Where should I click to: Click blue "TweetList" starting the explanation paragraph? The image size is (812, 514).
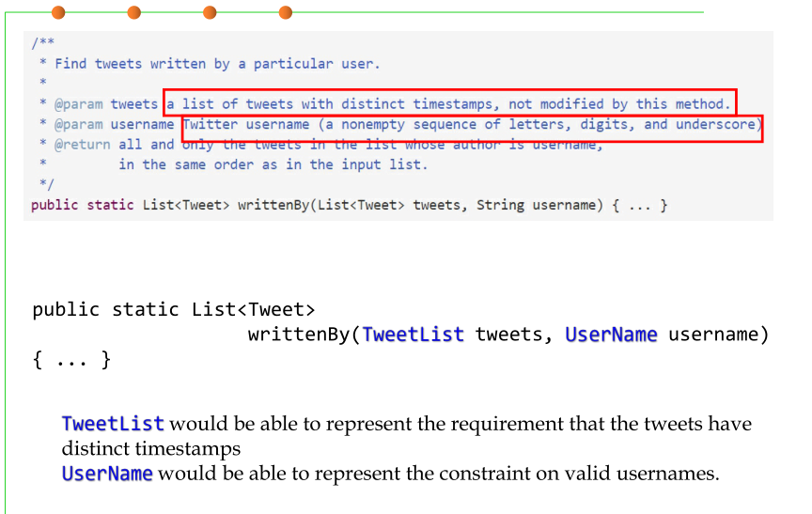(x=113, y=424)
